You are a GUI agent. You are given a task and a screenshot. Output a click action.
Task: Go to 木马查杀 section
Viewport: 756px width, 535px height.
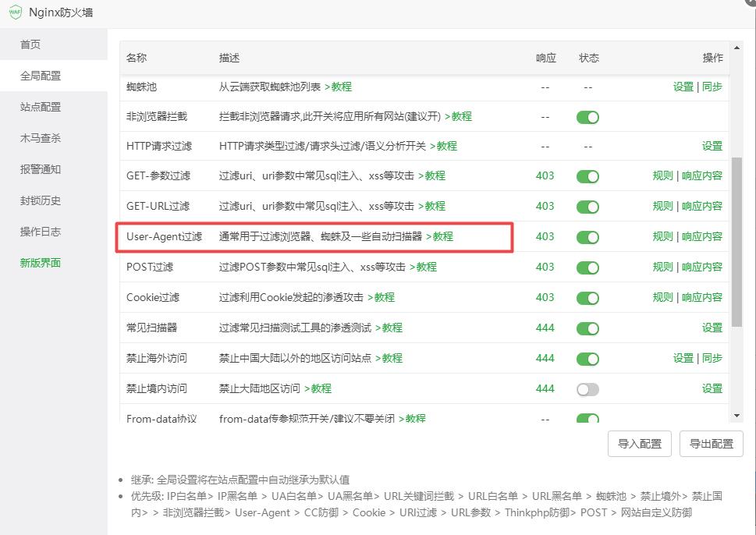pyautogui.click(x=41, y=138)
